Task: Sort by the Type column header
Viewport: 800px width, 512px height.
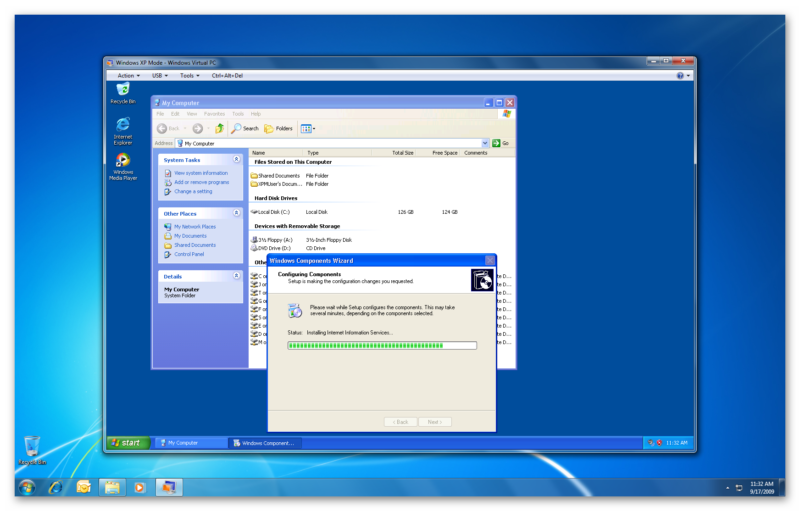Action: coord(337,153)
